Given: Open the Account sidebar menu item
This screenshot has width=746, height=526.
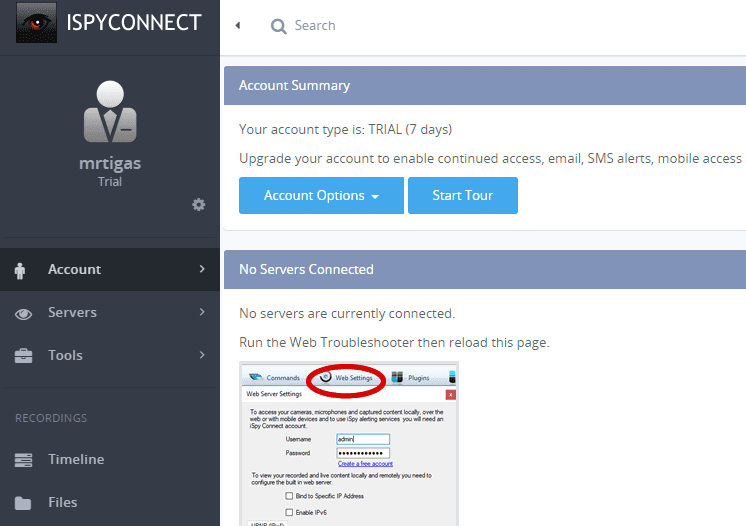Looking at the screenshot, I should tap(110, 269).
